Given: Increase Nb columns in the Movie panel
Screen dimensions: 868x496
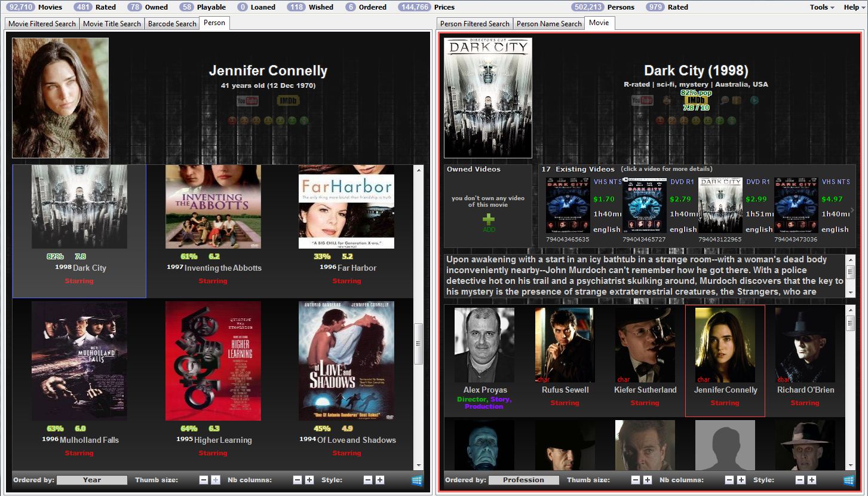Looking at the screenshot, I should pyautogui.click(x=741, y=480).
